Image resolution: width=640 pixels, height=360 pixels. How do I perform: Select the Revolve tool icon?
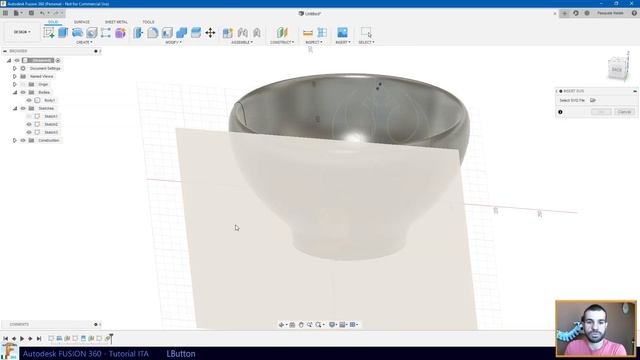point(78,33)
